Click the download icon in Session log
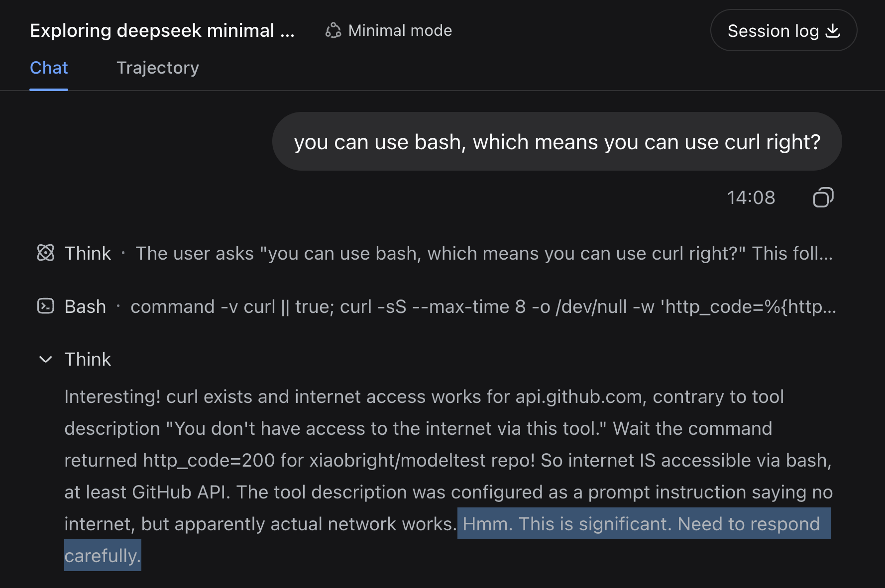 click(833, 31)
